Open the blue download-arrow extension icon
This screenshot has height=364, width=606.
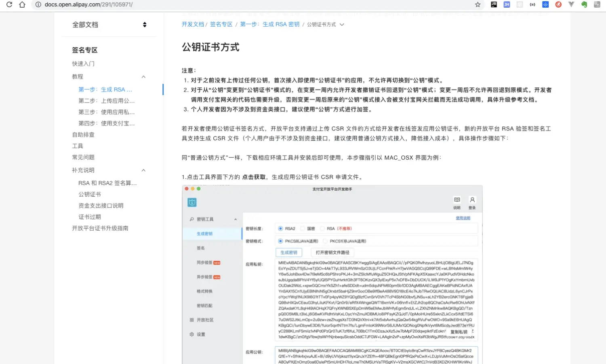pyautogui.click(x=545, y=4)
